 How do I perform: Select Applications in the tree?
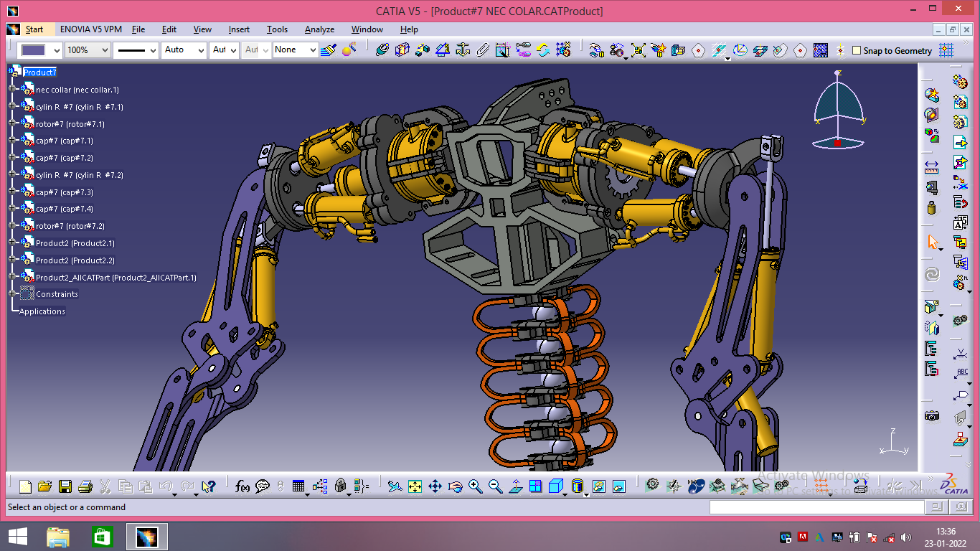coord(42,311)
